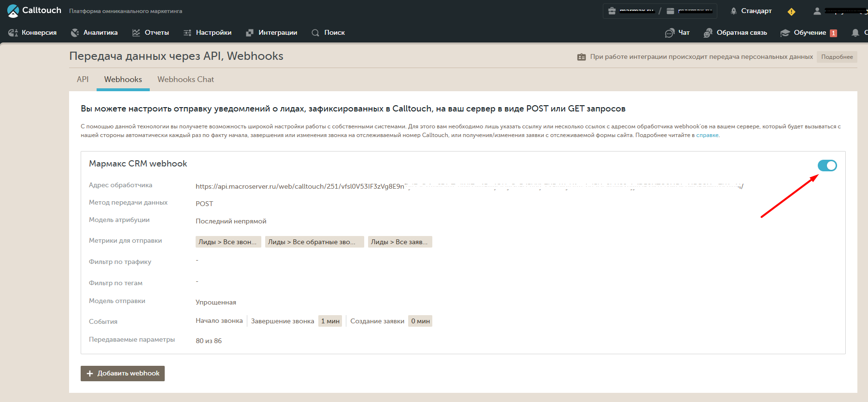Viewport: 868px width, 402px height.
Task: Click the yellow warning diamond icon
Action: coord(791,11)
